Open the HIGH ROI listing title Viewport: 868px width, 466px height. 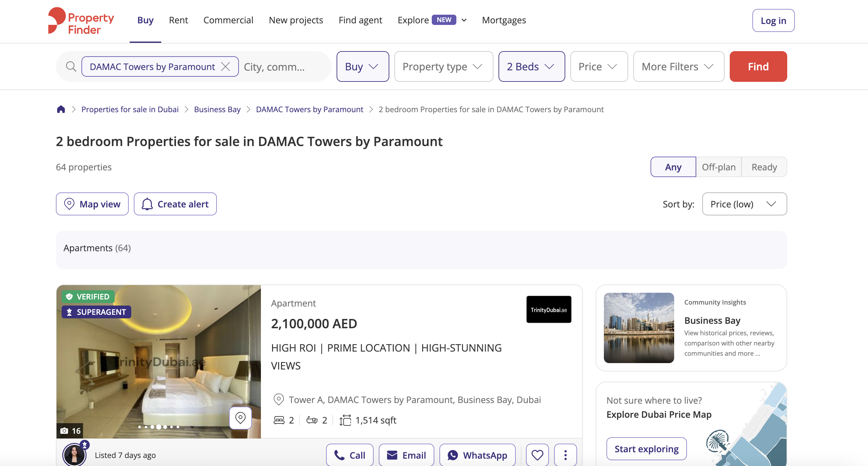(386, 357)
